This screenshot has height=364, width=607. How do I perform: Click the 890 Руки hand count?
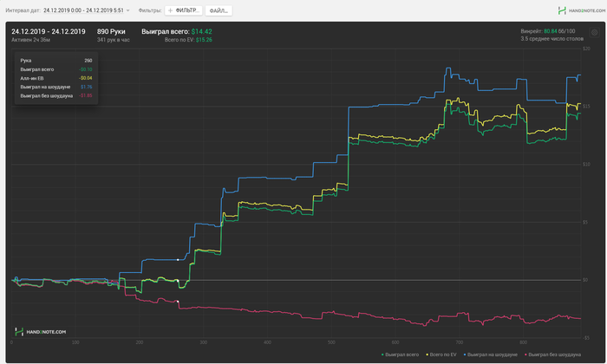coord(111,31)
